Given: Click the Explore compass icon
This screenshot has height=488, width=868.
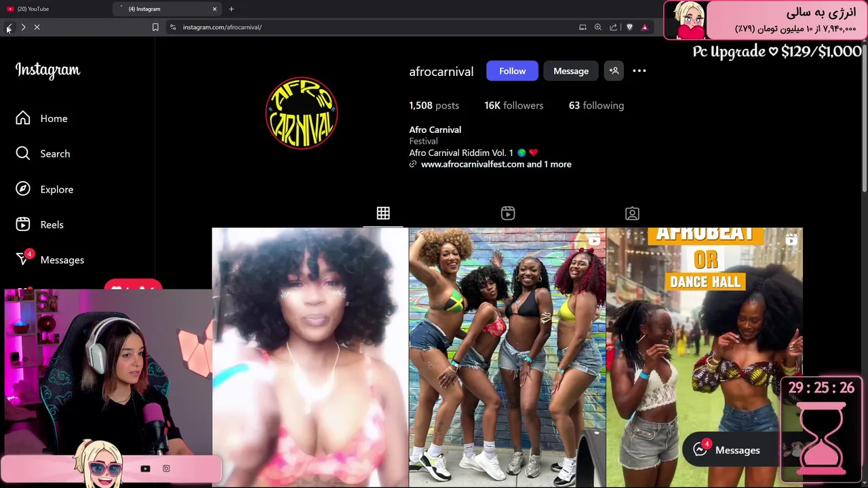Looking at the screenshot, I should pyautogui.click(x=23, y=189).
